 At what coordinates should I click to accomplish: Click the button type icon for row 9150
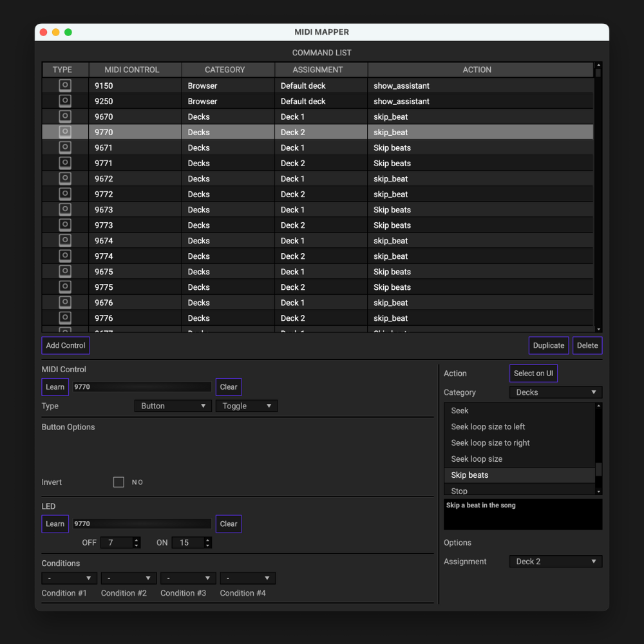click(65, 86)
